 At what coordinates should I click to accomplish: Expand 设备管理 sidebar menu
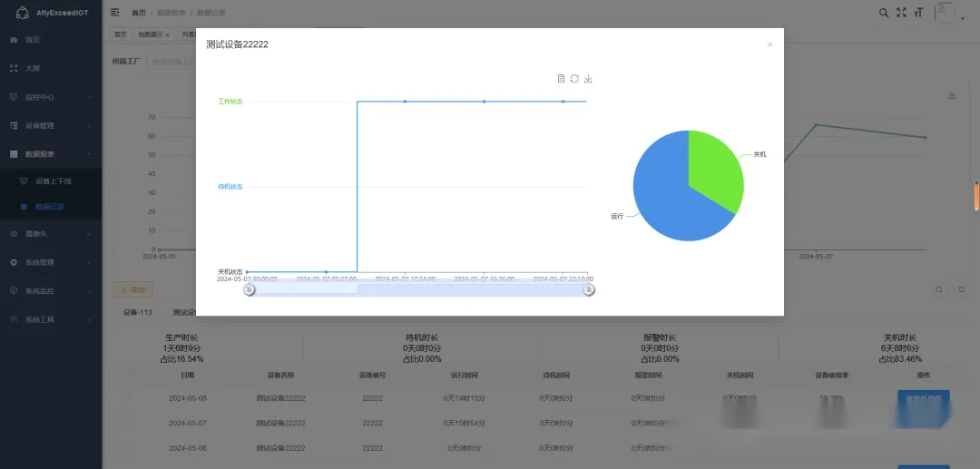[x=51, y=125]
